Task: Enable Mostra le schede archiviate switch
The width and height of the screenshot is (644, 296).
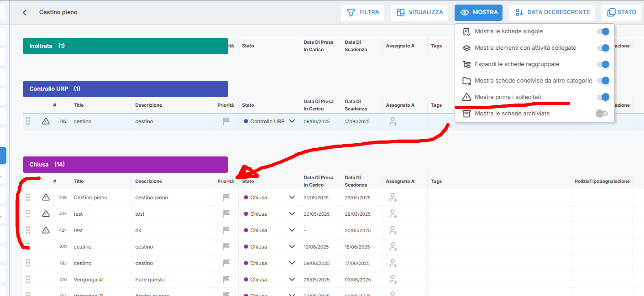Action: coord(602,114)
